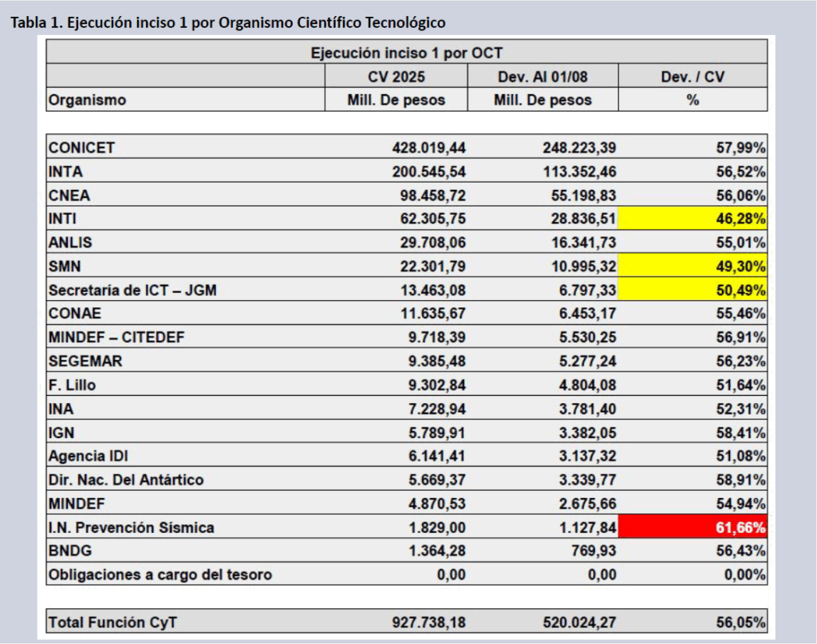The image size is (817, 644).
Task: Select the yellow 50,49% cell for Secretaría de ICT
Action: [x=693, y=290]
